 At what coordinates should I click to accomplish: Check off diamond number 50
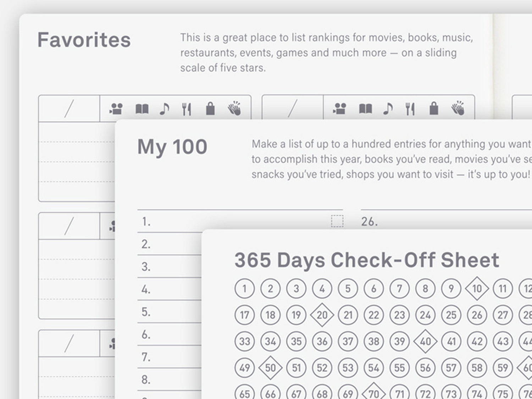tap(270, 368)
